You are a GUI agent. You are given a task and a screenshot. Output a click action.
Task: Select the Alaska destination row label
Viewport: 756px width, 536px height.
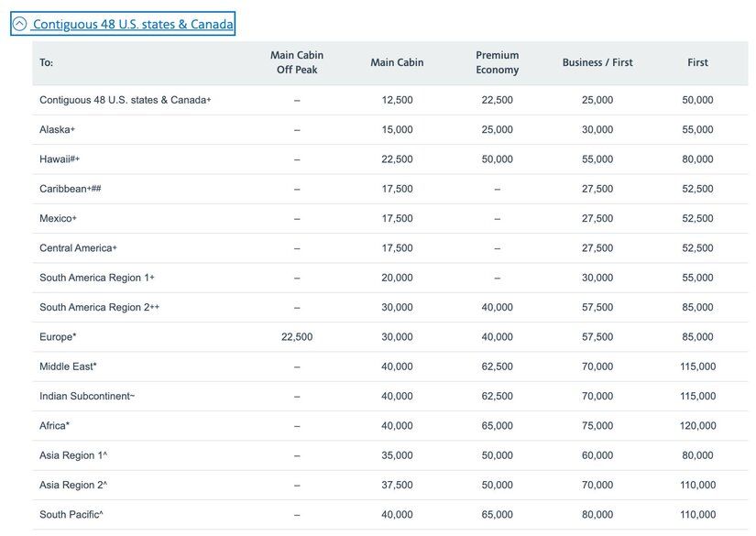click(x=57, y=129)
